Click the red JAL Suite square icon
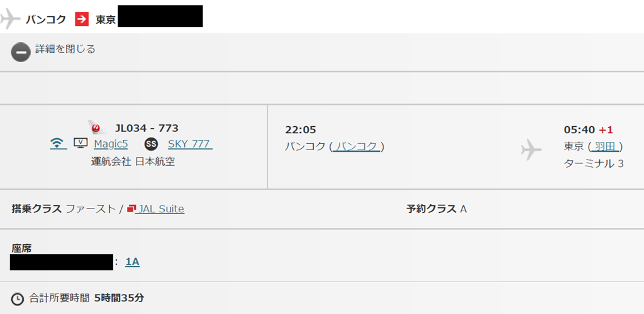 (x=131, y=209)
